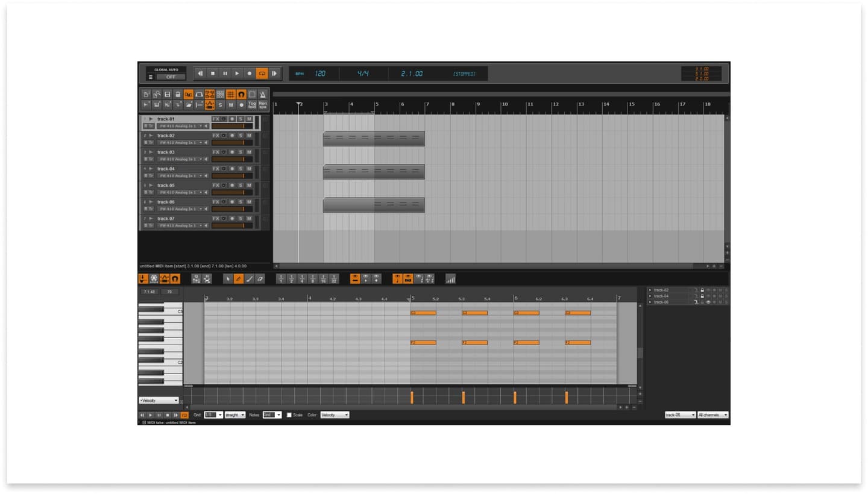The height and width of the screenshot is (494, 868).
Task: Open the All channels dropdown
Action: pos(714,414)
